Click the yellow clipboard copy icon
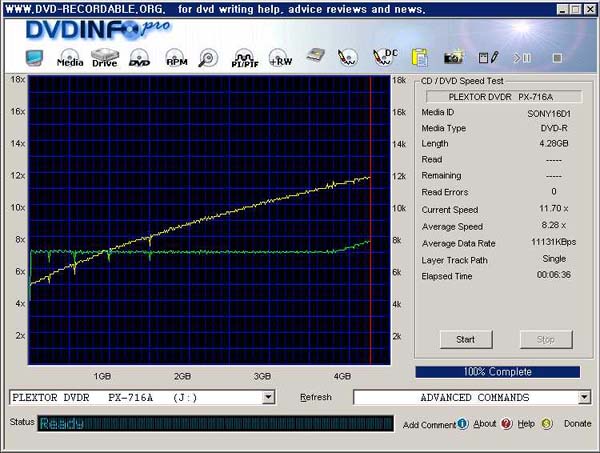Screen dimensions: 600x453 click(x=419, y=59)
